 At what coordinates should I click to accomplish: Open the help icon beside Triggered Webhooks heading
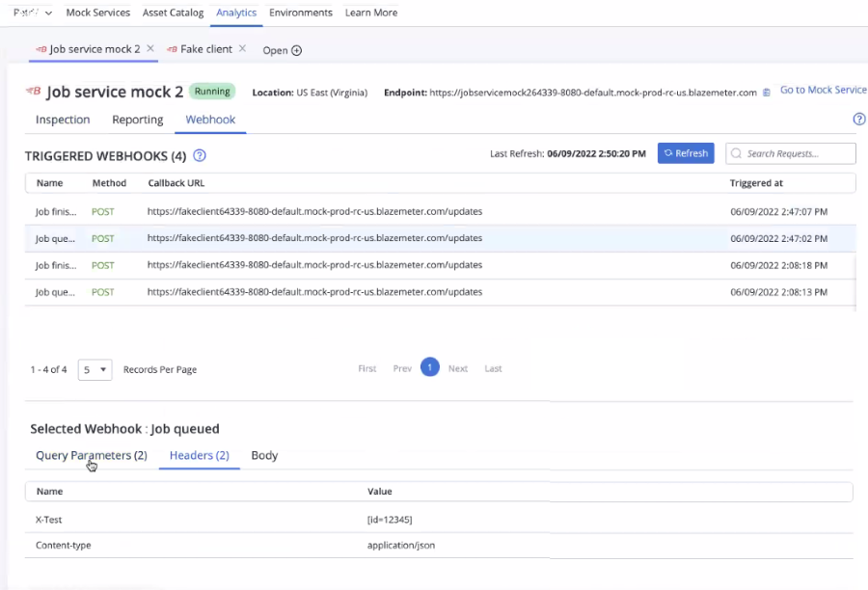200,155
